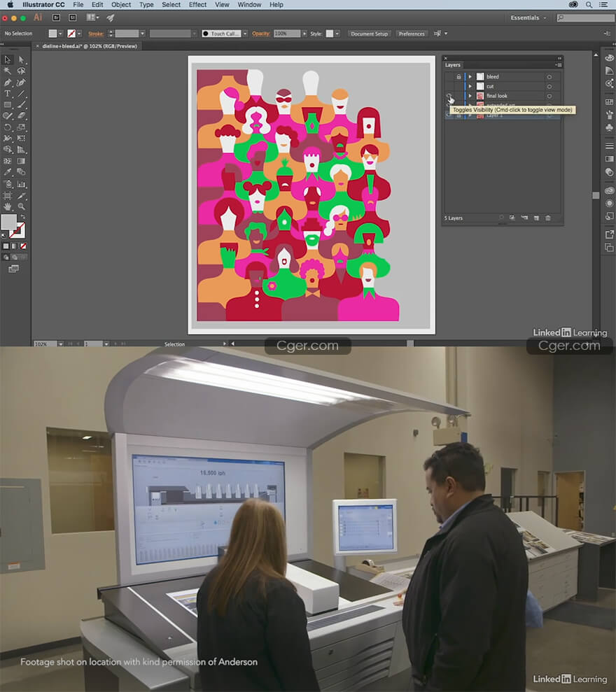This screenshot has width=616, height=692.
Task: Click the Stroke swatch in toolbar
Action: (18, 230)
